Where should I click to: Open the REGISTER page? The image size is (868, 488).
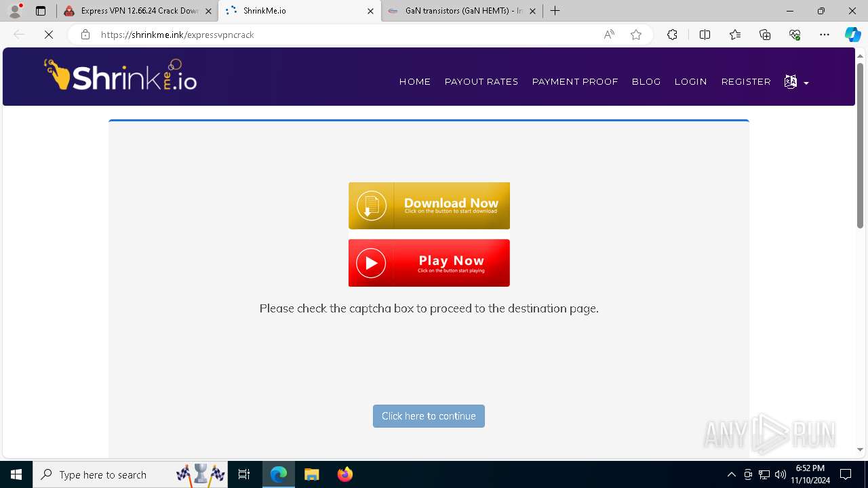[x=746, y=81]
